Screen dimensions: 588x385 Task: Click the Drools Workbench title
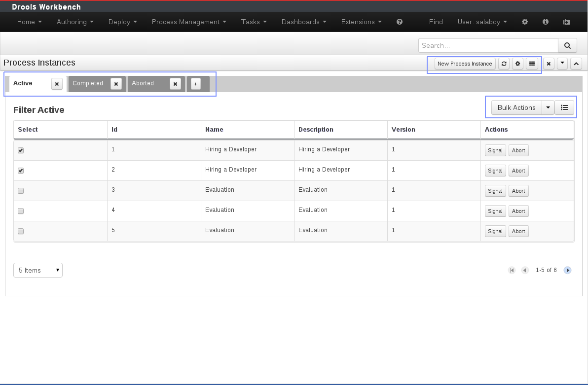click(46, 7)
